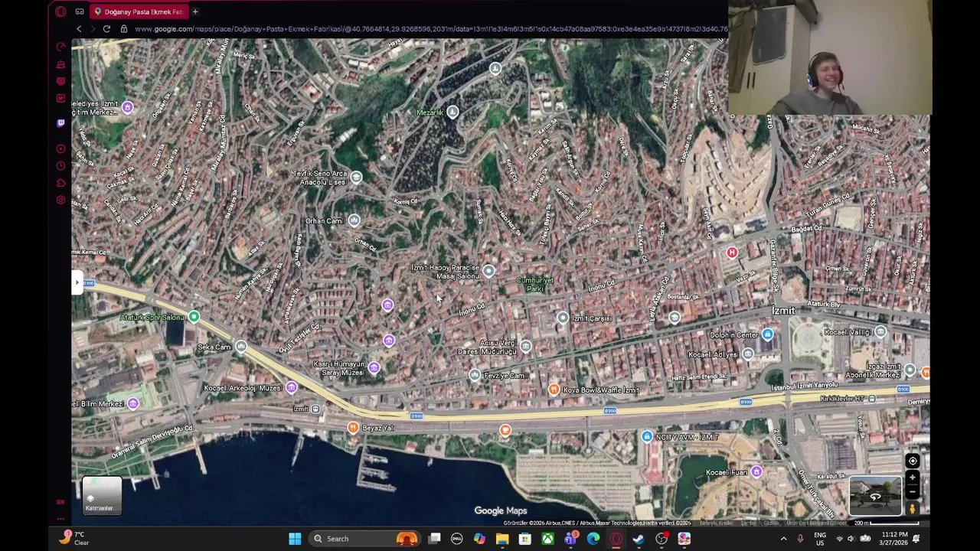The width and height of the screenshot is (980, 551).
Task: Select the Mezarlık cemetery marker
Action: pos(452,112)
